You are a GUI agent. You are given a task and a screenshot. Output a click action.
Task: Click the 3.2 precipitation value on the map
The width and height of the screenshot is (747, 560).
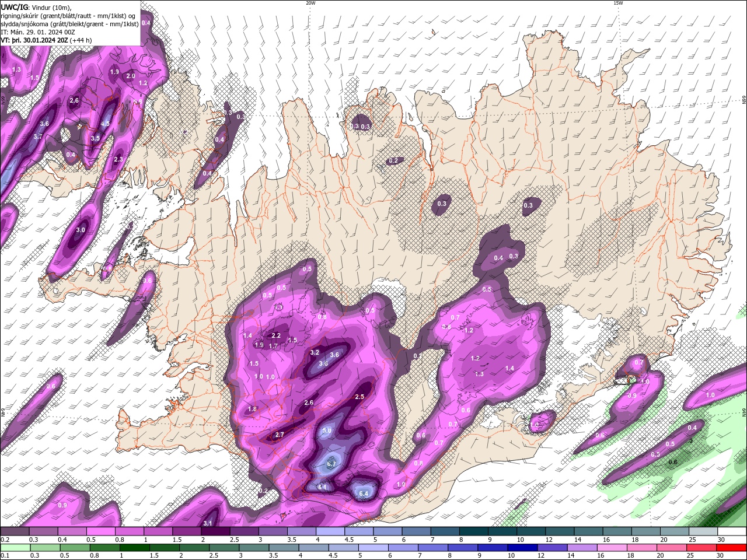315,352
